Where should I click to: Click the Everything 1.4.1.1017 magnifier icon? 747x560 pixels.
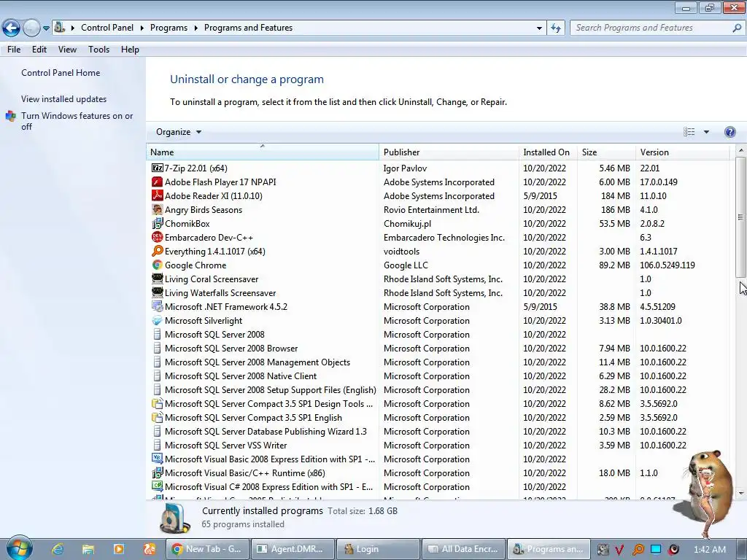(x=158, y=251)
